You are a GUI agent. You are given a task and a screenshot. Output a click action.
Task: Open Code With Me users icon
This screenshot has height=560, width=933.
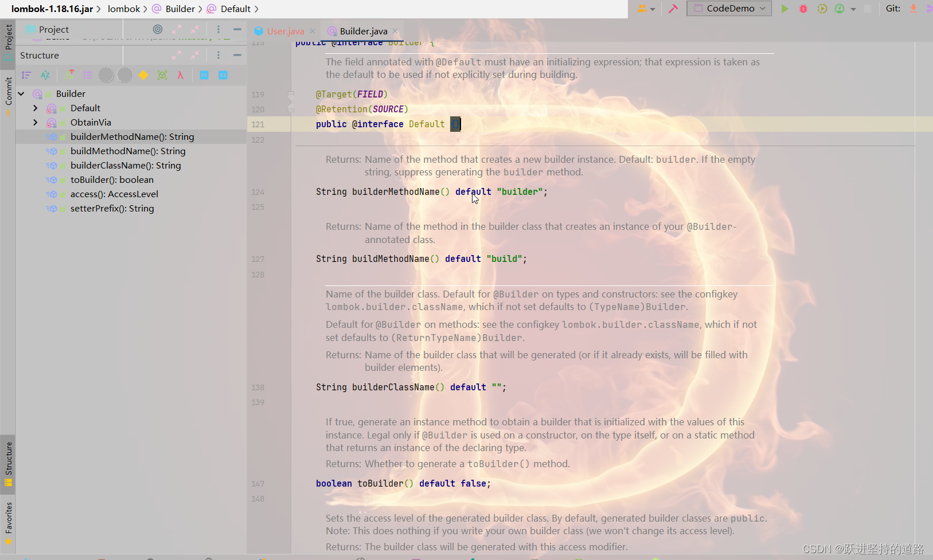642,9
